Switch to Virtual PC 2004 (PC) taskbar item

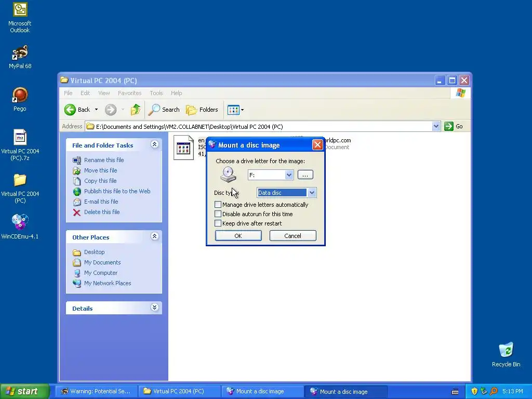(180, 391)
